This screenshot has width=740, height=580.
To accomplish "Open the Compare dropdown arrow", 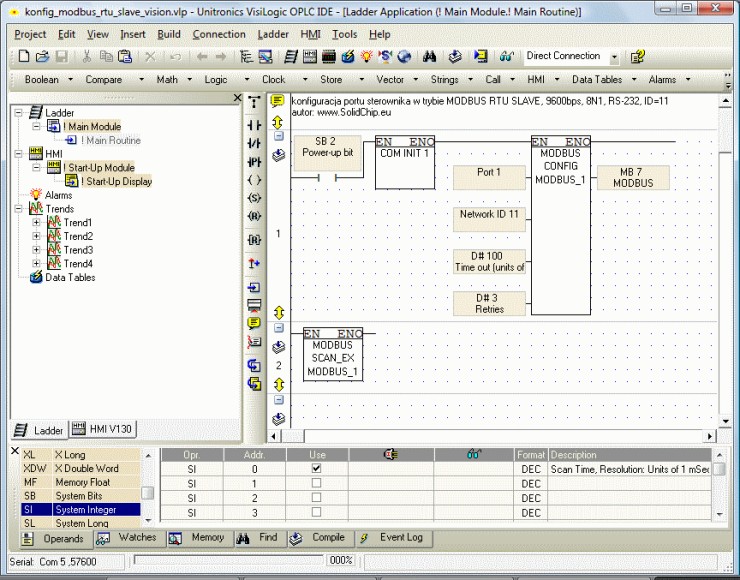I will click(x=141, y=79).
